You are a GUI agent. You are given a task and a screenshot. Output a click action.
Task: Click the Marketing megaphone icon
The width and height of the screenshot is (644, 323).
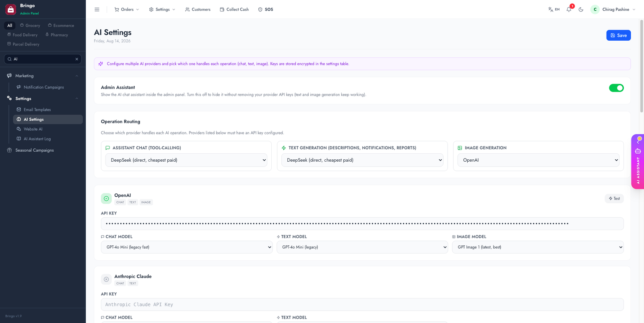pyautogui.click(x=9, y=76)
